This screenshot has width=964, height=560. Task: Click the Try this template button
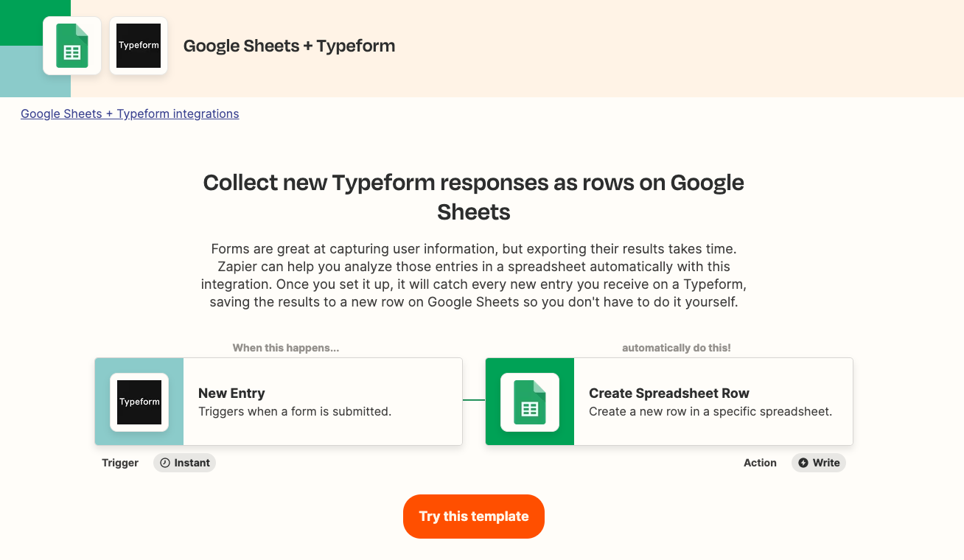474,517
